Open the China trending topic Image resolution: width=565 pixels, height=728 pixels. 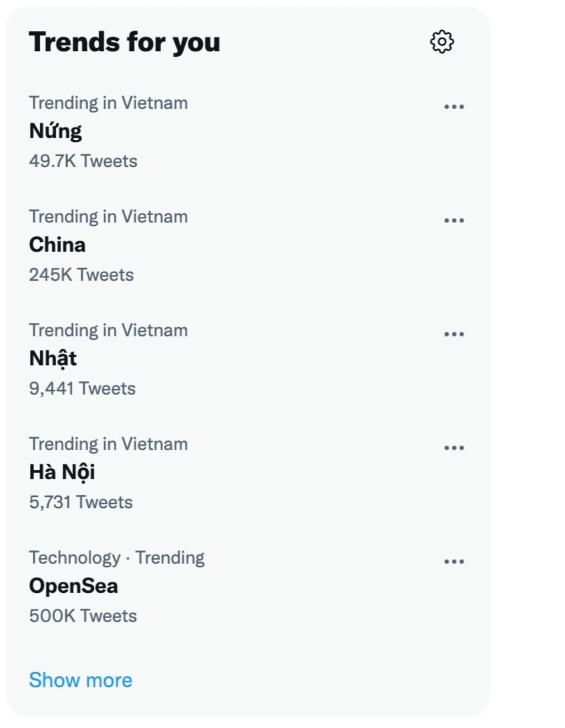(57, 245)
